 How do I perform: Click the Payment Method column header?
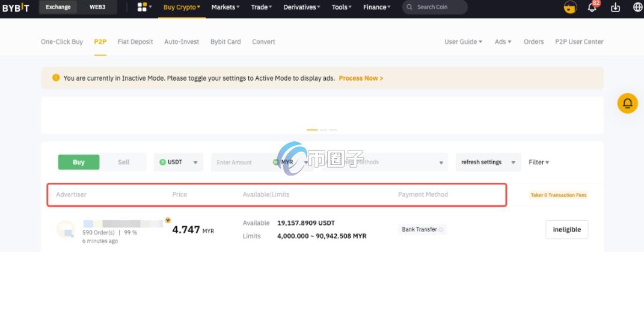click(423, 194)
